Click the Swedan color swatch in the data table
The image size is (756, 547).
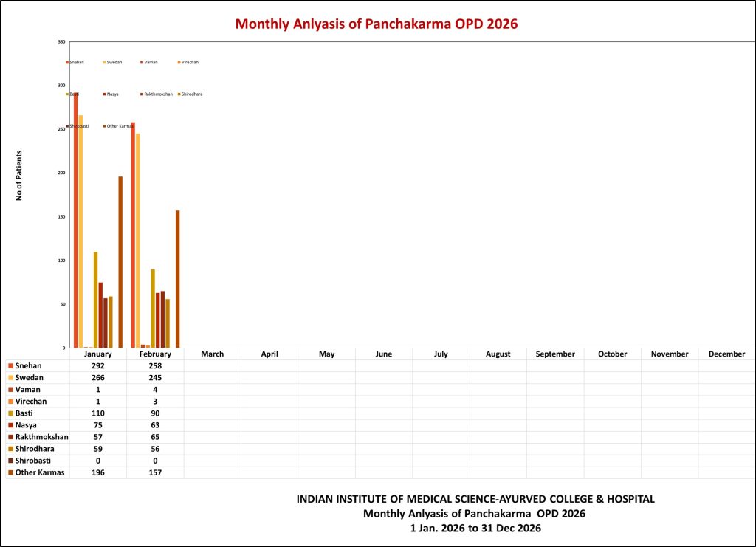tap(10, 378)
